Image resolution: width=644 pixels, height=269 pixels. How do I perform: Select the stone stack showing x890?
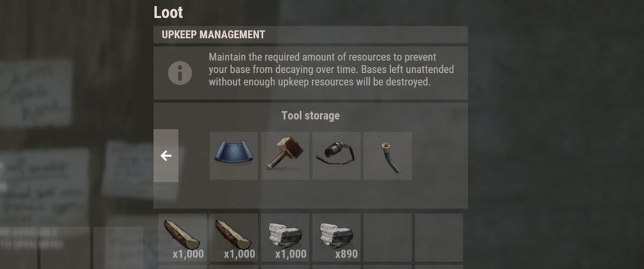click(336, 237)
